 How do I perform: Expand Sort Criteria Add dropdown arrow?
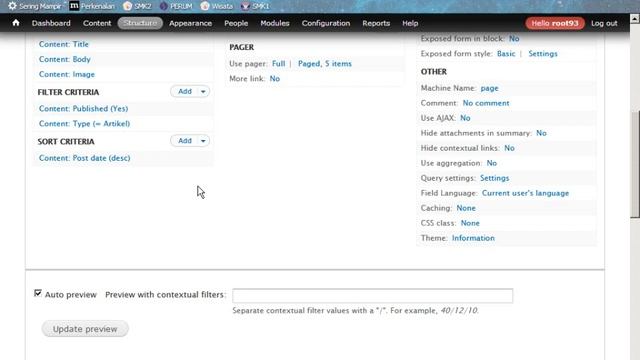203,141
